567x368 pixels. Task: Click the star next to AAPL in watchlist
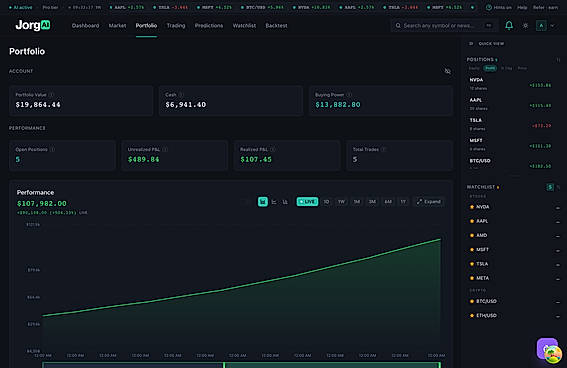472,221
